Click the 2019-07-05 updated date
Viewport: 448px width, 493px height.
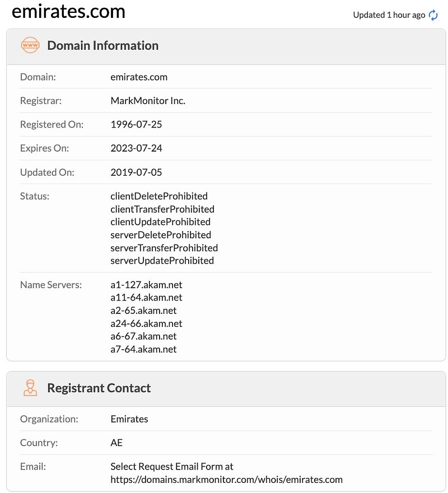pyautogui.click(x=136, y=172)
